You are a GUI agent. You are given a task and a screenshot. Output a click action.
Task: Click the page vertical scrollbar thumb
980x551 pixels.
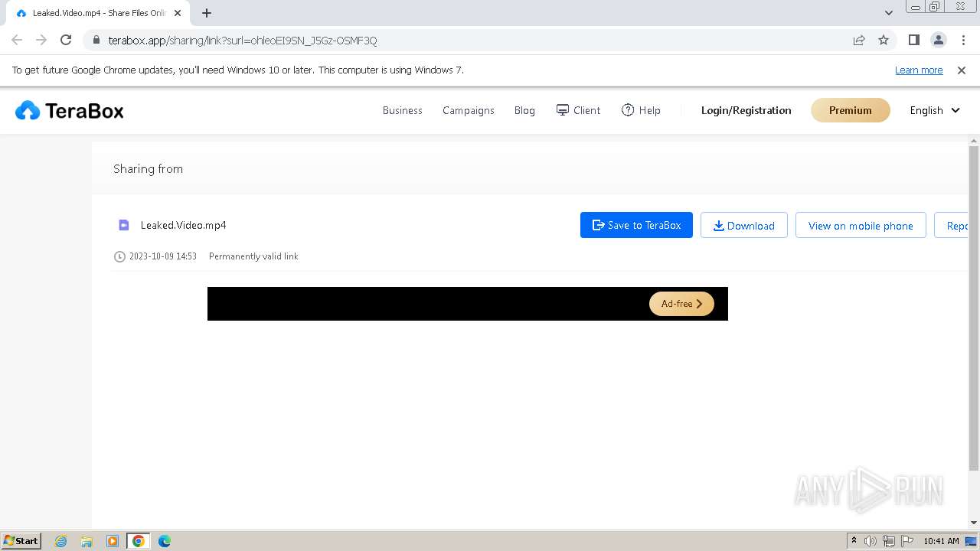pyautogui.click(x=974, y=308)
